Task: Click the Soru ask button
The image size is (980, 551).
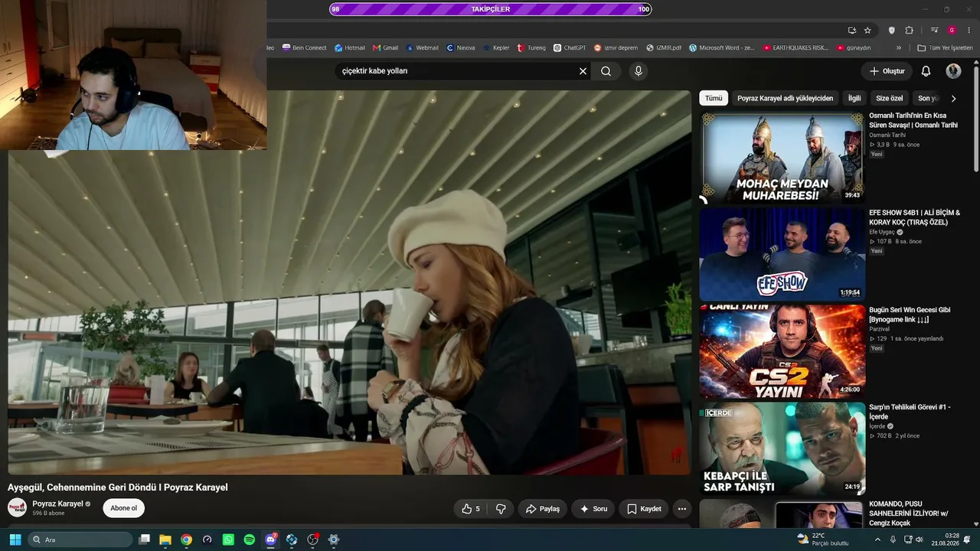Action: (x=593, y=509)
